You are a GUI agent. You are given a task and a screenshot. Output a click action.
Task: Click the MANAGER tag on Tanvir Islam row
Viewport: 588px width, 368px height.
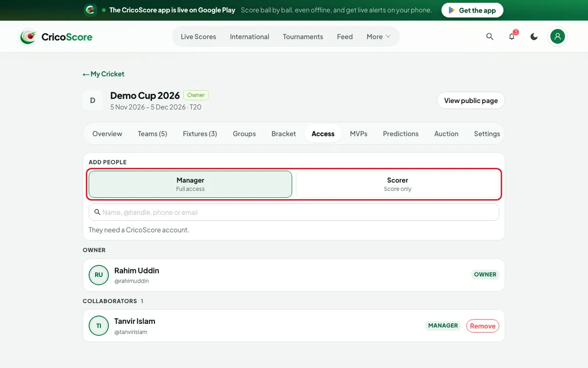click(443, 326)
